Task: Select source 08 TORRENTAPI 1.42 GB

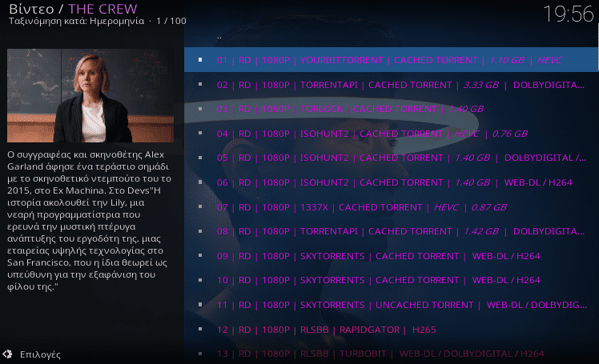Action: tap(391, 231)
